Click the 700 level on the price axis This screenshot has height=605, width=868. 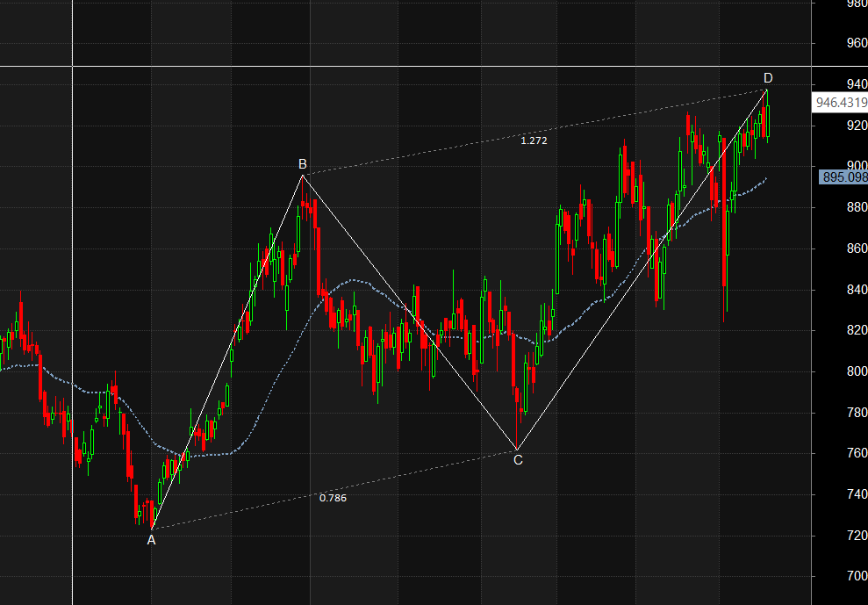[856, 576]
